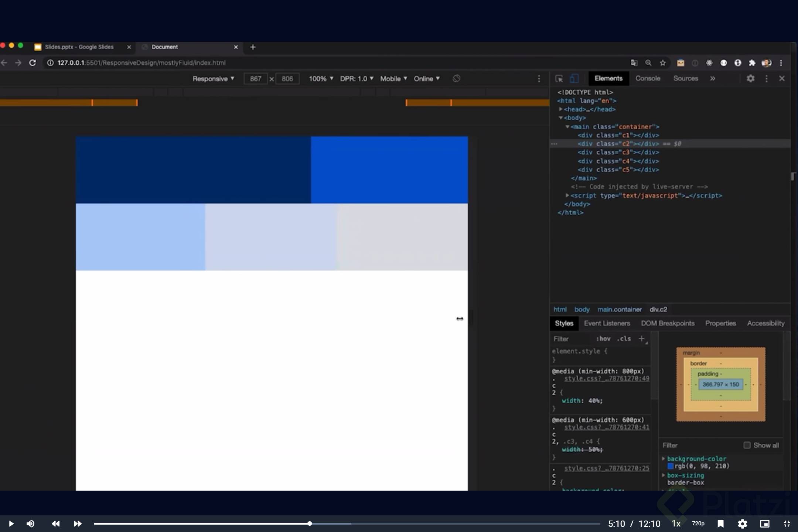Show more DevTools tabs
Image resolution: width=798 pixels, height=532 pixels.
(x=713, y=78)
